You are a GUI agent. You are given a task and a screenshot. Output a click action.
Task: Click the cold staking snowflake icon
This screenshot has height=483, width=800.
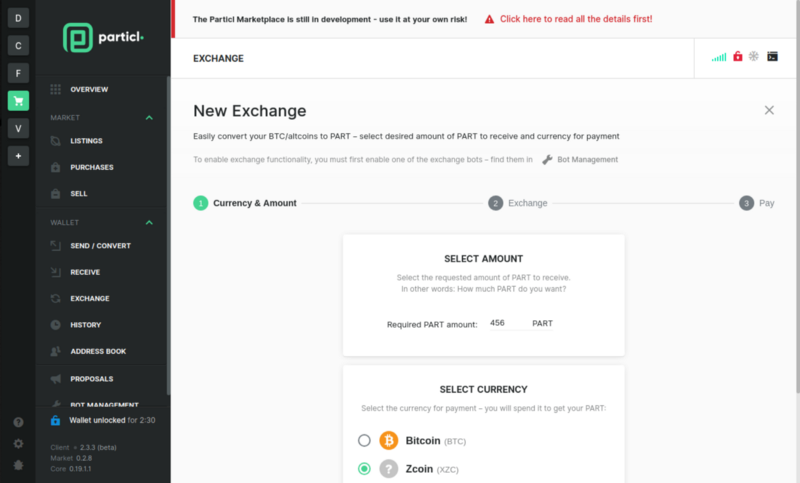(x=754, y=56)
